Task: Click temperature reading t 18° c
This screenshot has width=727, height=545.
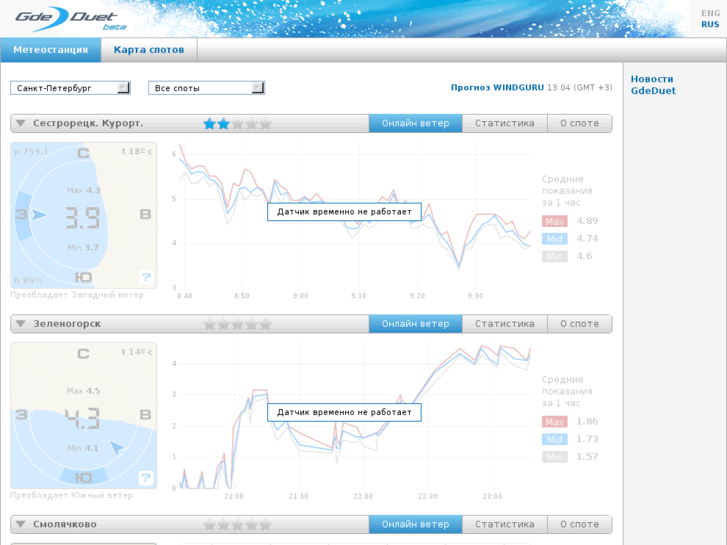Action: tap(137, 151)
